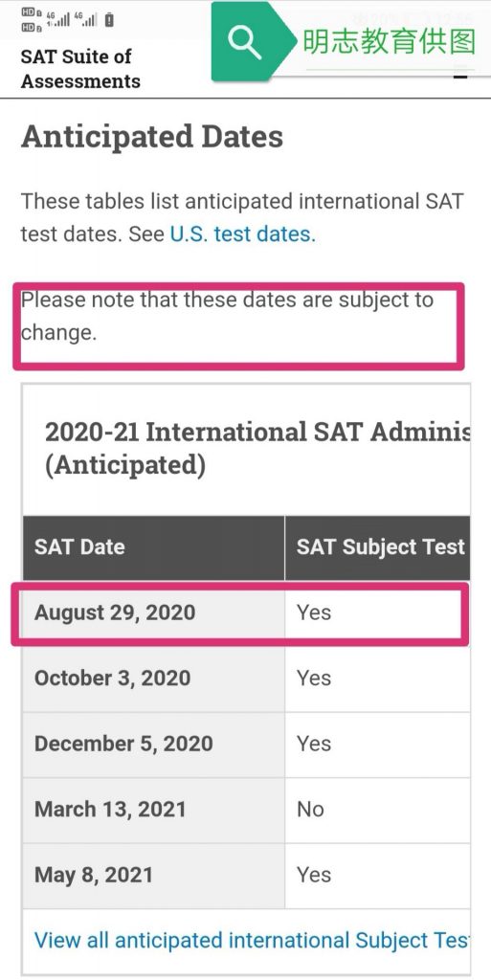Open the hamburger menu beside the banner
This screenshot has width=491, height=980.
(x=460, y=72)
